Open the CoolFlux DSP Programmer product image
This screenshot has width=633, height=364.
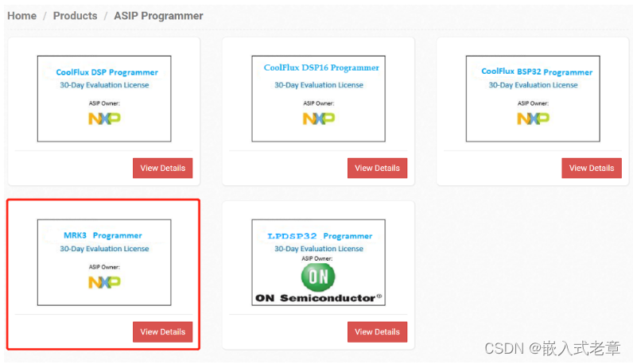104,99
